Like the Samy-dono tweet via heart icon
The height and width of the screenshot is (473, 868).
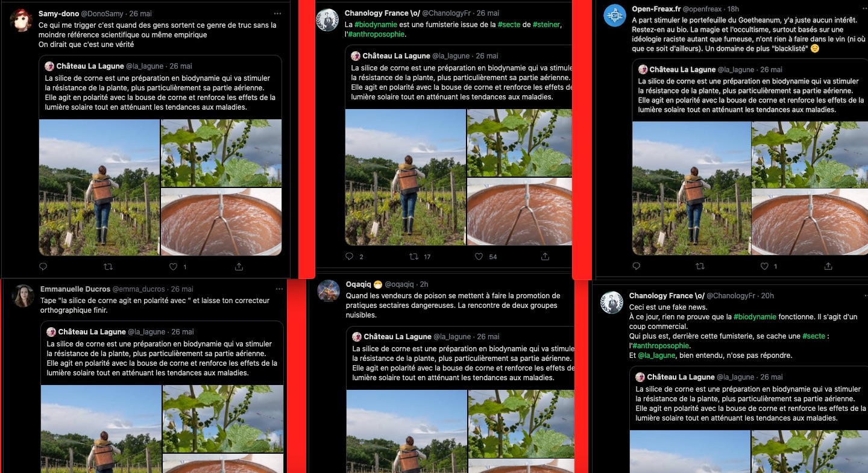pos(173,266)
